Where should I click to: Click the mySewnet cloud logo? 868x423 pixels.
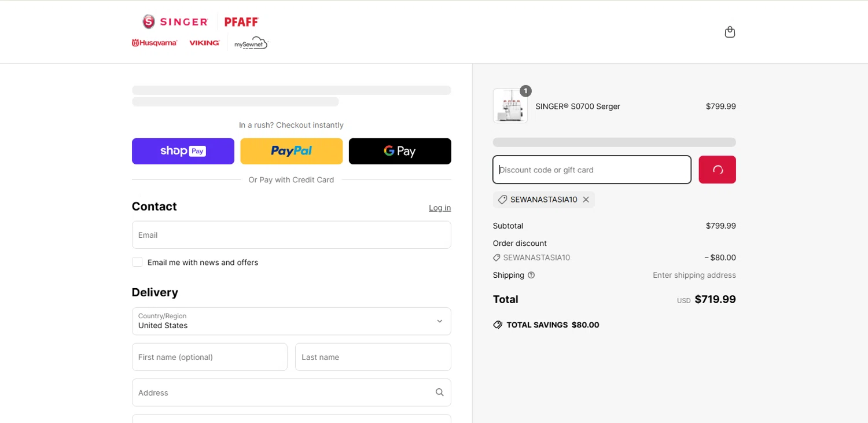pyautogui.click(x=251, y=43)
